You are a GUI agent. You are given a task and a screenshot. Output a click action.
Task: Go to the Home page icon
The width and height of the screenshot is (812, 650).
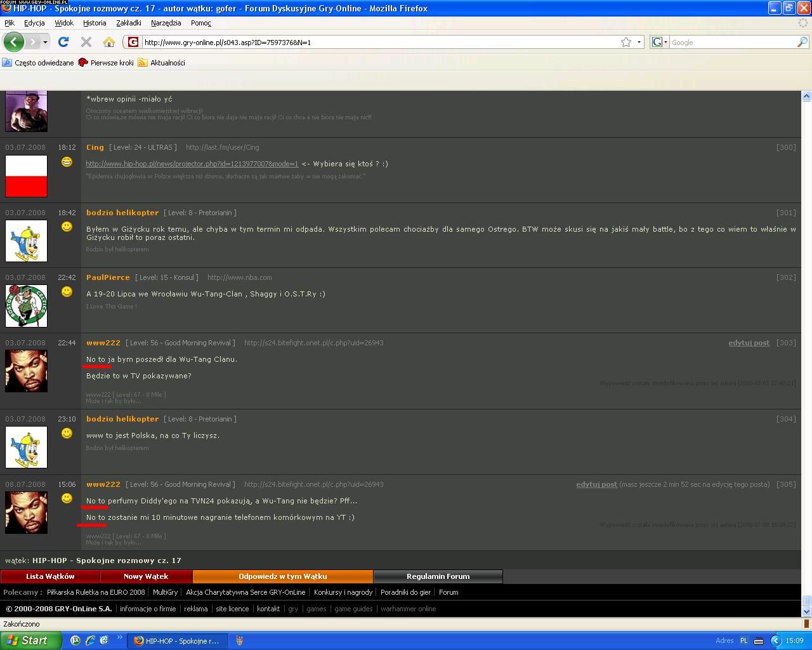point(109,43)
